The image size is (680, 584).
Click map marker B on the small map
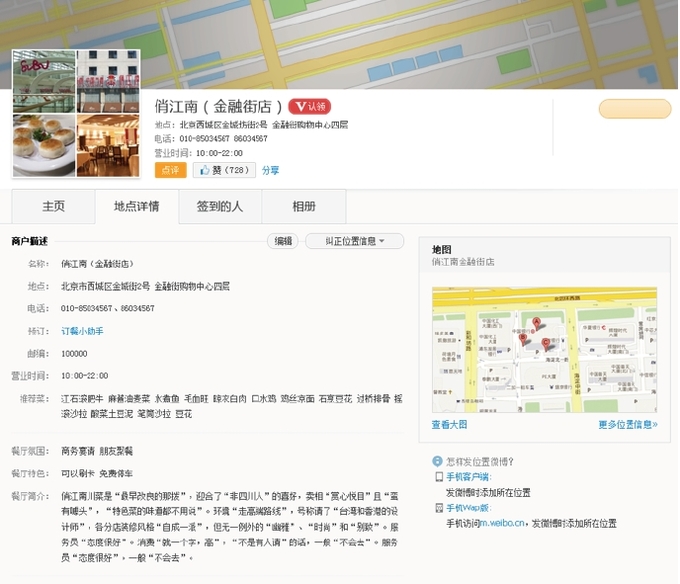[x=523, y=339]
